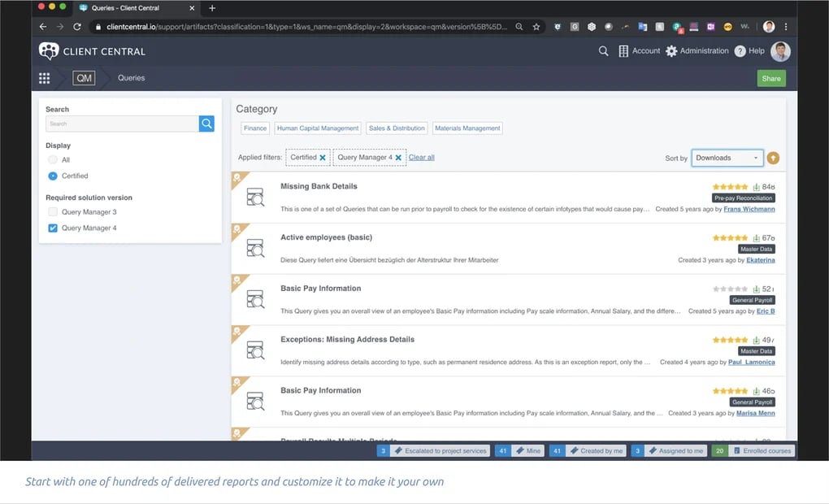Image resolution: width=829 pixels, height=504 pixels.
Task: Uncheck the Query Manager 4 checkbox
Action: (53, 228)
